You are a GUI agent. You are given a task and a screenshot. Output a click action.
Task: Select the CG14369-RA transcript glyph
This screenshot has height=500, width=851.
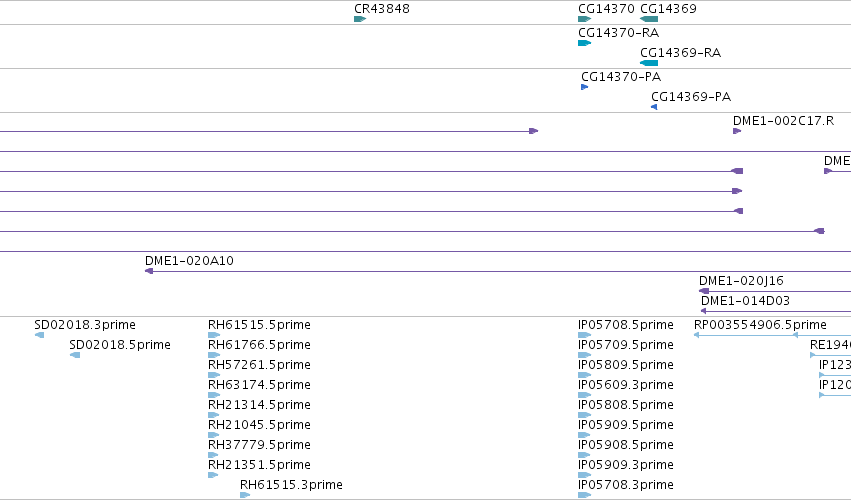(649, 63)
